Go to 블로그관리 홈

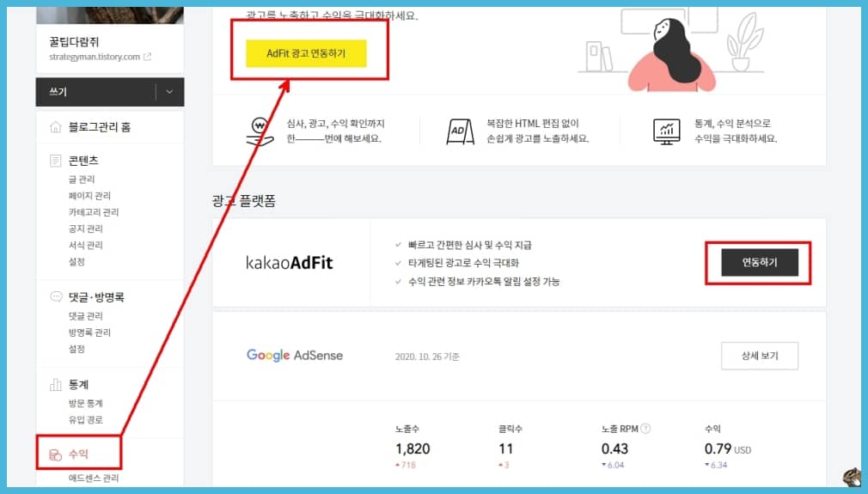(100, 127)
